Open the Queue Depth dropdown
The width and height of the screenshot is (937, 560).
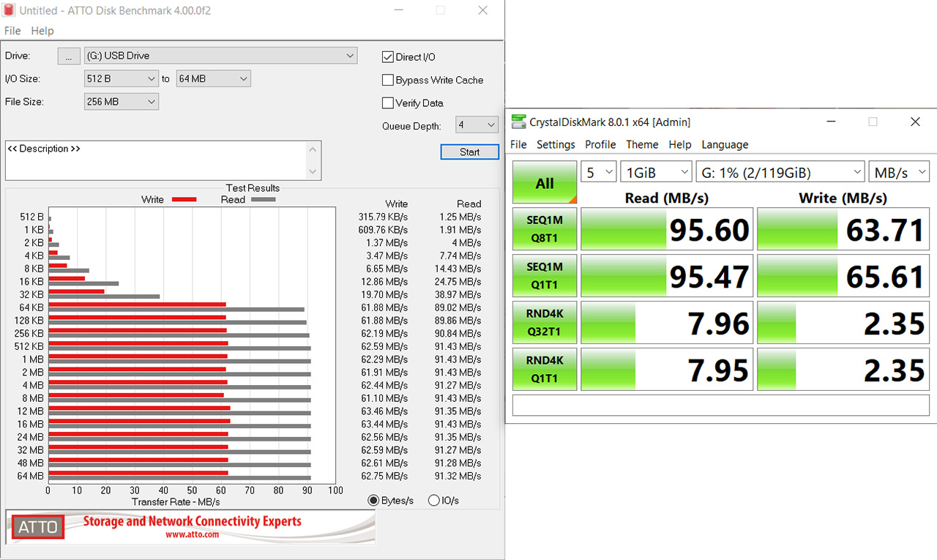pos(477,125)
